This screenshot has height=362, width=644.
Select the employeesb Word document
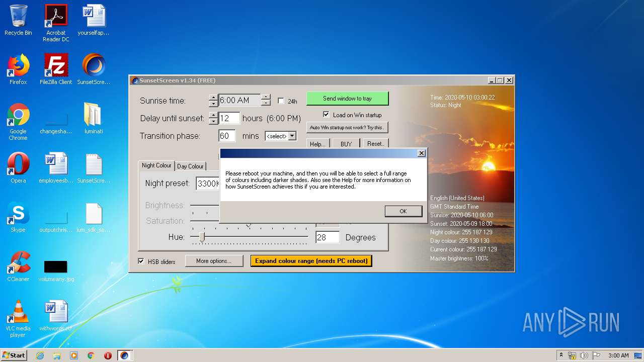pyautogui.click(x=56, y=168)
